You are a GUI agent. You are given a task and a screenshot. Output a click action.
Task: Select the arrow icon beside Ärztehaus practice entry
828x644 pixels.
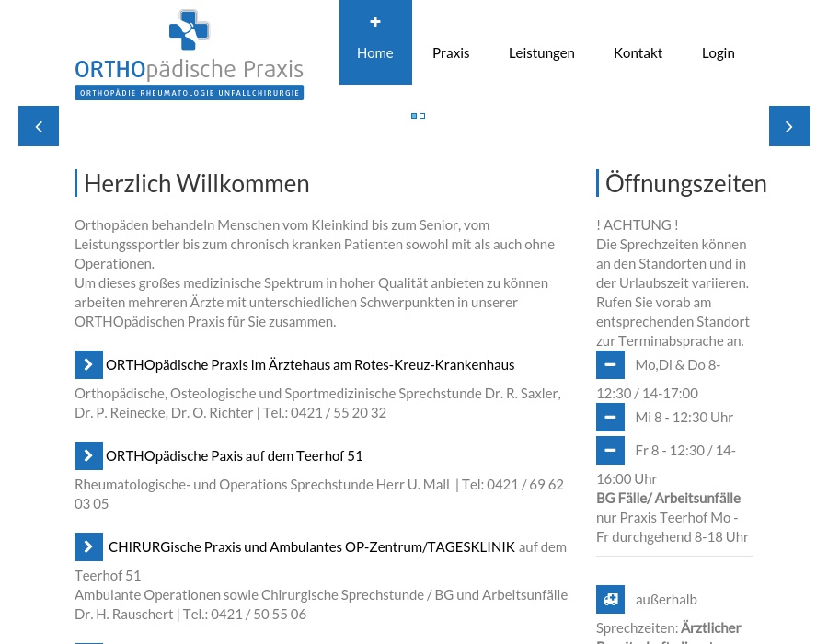[88, 364]
